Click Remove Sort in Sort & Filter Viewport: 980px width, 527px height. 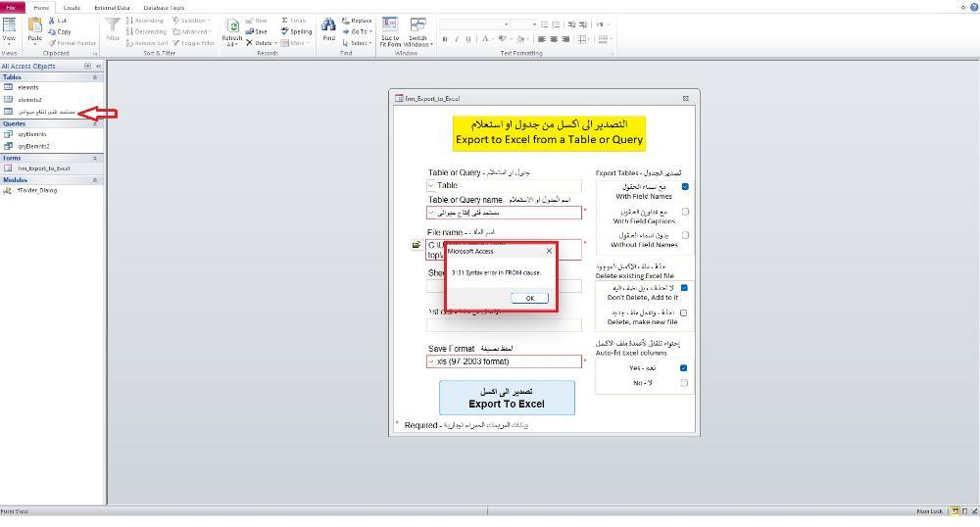[x=147, y=43]
